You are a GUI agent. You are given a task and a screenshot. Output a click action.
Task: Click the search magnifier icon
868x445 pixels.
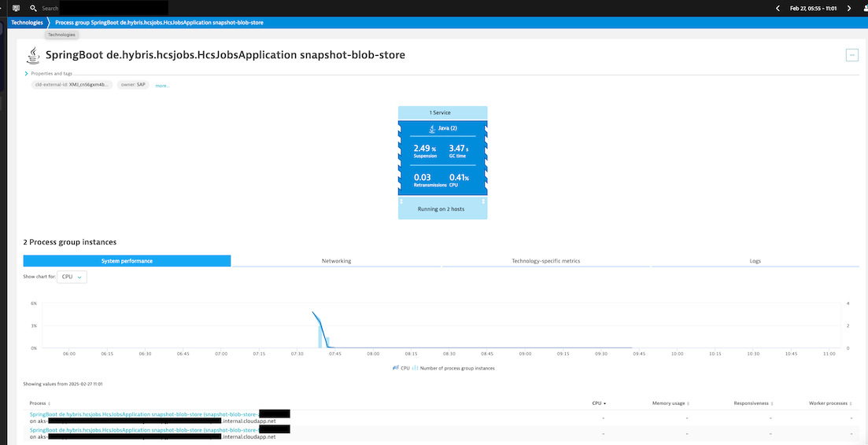point(34,9)
